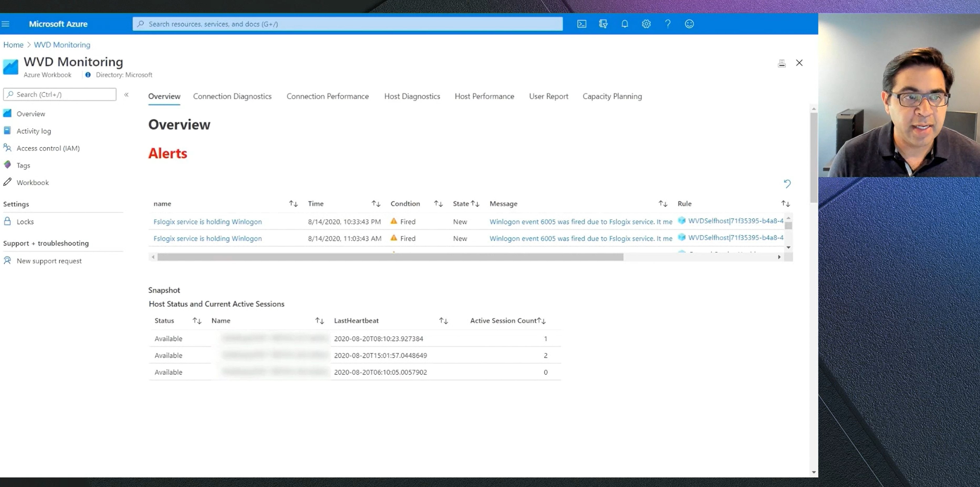Open the 11:03:43 AM Fslogix alert name link
The width and height of the screenshot is (980, 487).
pos(208,238)
